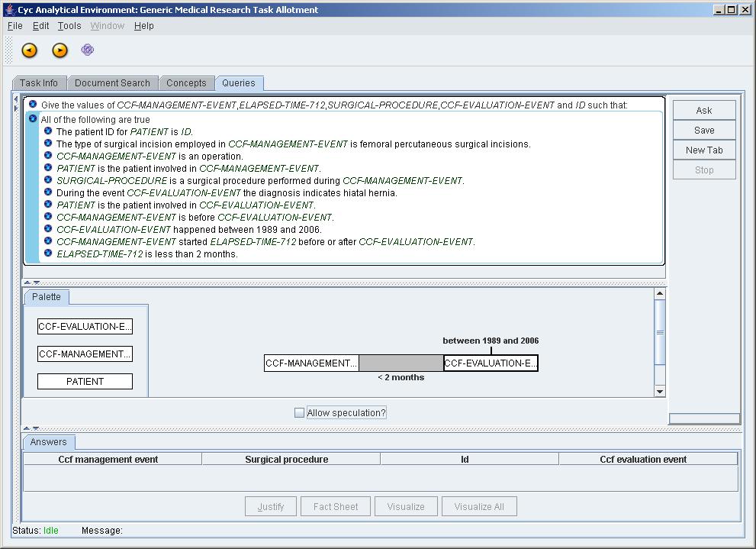The width and height of the screenshot is (756, 549).
Task: Click bullet icon next to 'The patient ID for'
Action: (x=48, y=131)
